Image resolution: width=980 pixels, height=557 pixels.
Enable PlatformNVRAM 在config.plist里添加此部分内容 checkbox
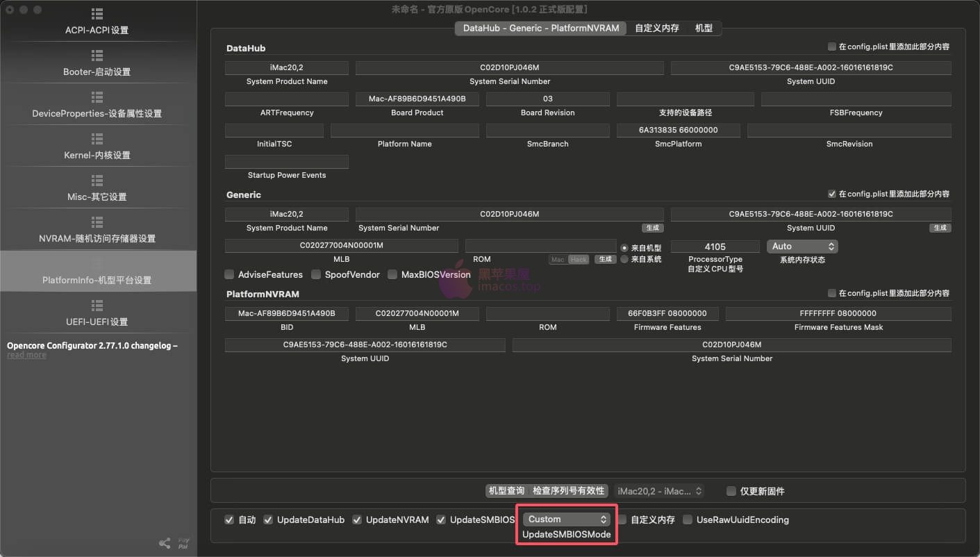(x=832, y=293)
